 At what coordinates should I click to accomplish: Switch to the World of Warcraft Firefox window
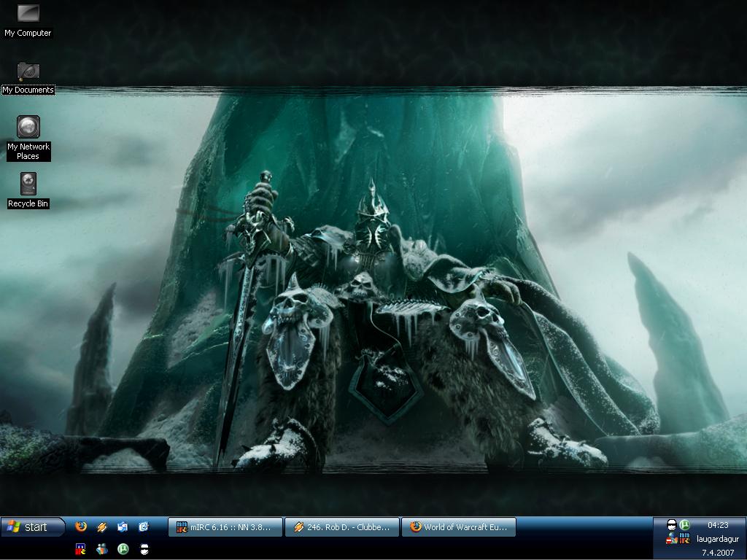(459, 527)
